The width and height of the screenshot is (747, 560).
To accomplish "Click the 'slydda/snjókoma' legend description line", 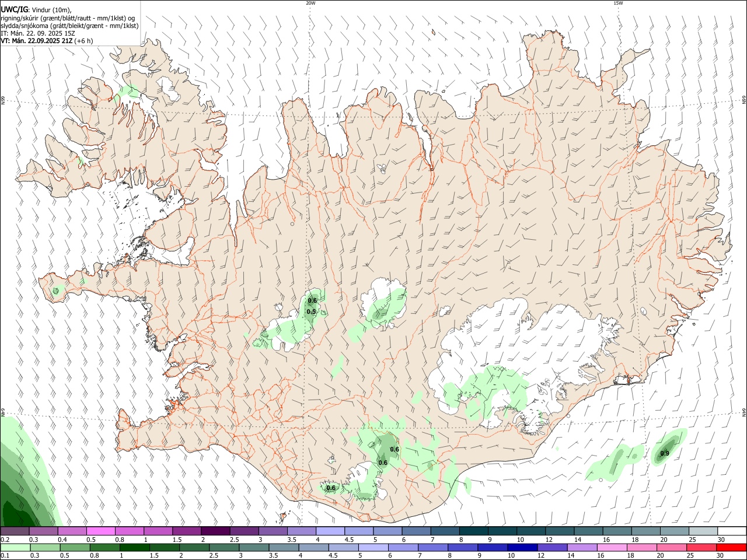I will [x=69, y=26].
